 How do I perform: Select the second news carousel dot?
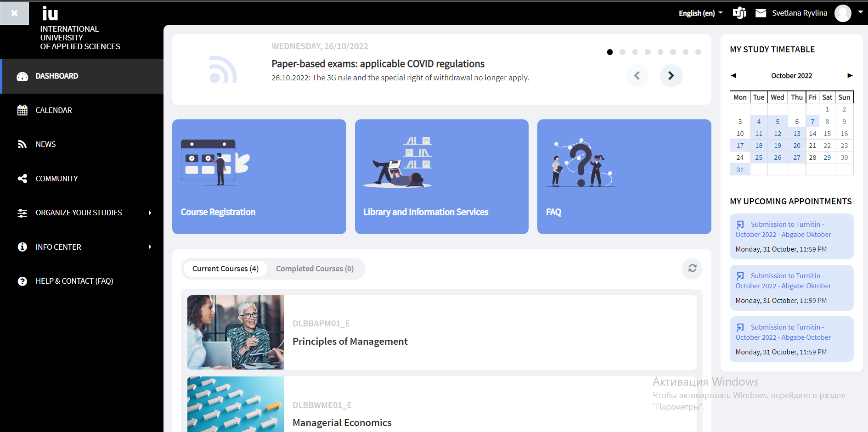pyautogui.click(x=622, y=52)
